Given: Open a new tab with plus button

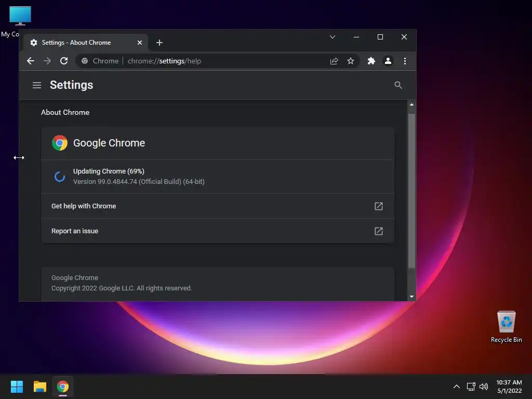Looking at the screenshot, I should (x=159, y=43).
